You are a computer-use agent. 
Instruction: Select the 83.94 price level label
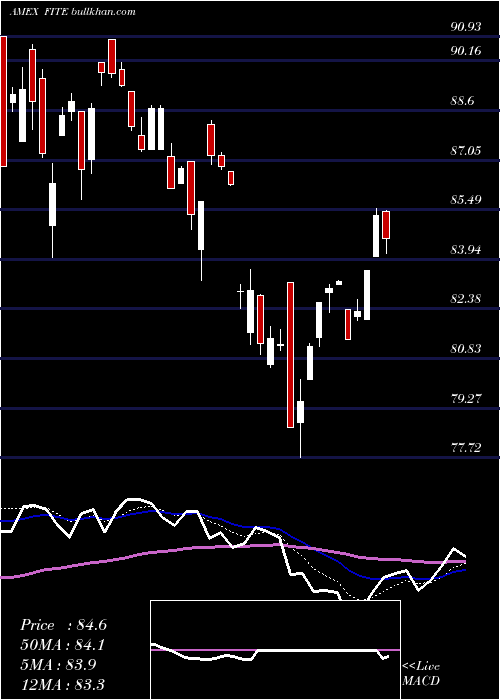[x=466, y=250]
